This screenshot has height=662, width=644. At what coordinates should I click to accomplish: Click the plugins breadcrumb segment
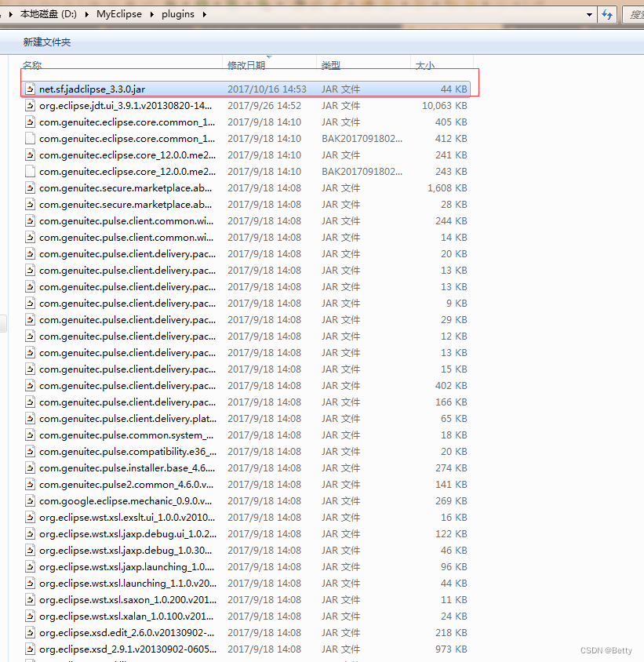[178, 14]
